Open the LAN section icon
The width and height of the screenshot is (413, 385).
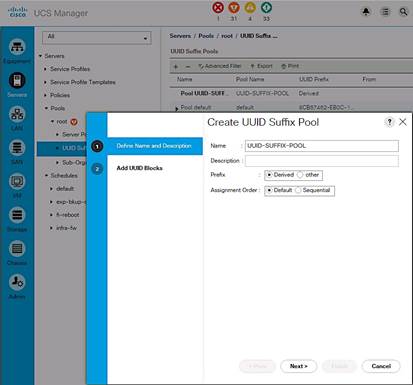tap(17, 114)
